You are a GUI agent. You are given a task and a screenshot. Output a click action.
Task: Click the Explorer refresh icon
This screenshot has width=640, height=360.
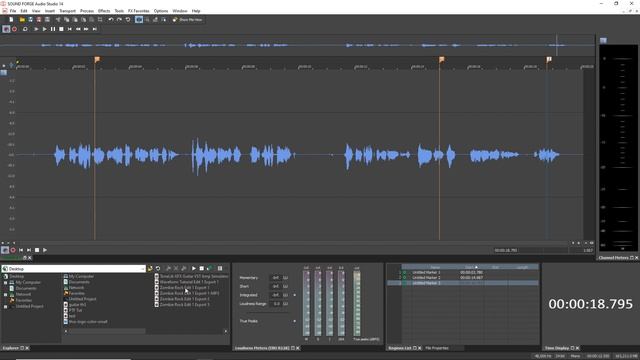tap(158, 269)
